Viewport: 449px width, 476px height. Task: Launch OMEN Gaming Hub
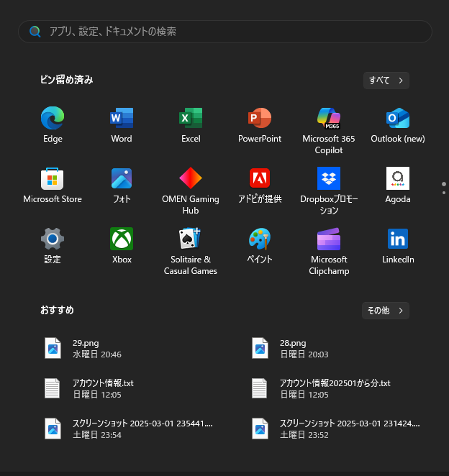coord(191,191)
